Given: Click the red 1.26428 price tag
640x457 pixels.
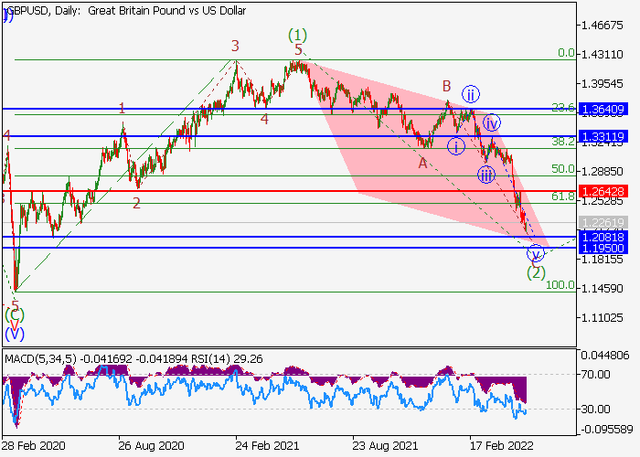Looking at the screenshot, I should 603,191.
